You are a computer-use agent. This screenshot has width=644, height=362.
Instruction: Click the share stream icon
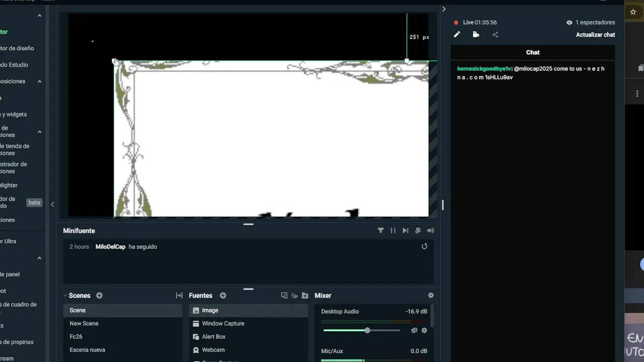tap(495, 35)
